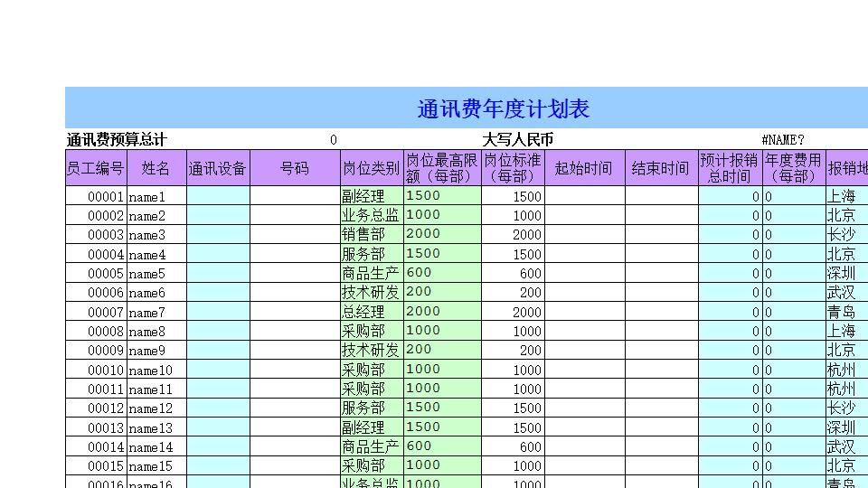
Task: Select the title 通讯费年度计划表
Action: pos(503,109)
